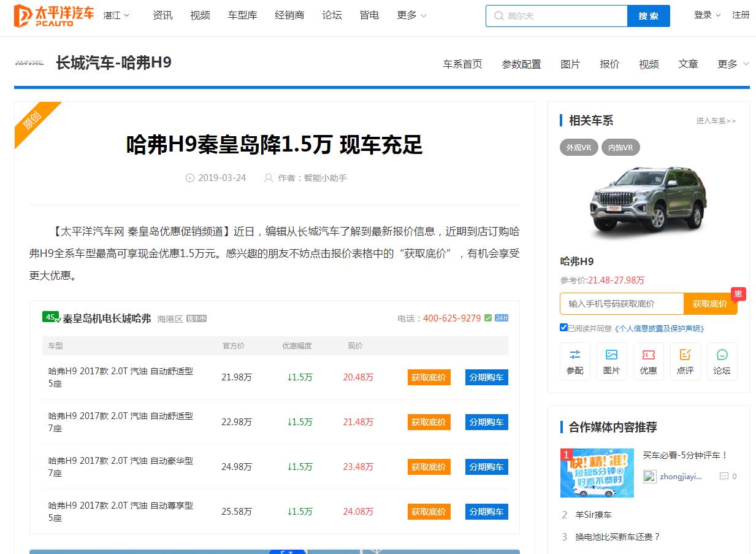Focus the 输入手机号码获取底价 phone field
This screenshot has height=554, width=756.
click(x=622, y=304)
